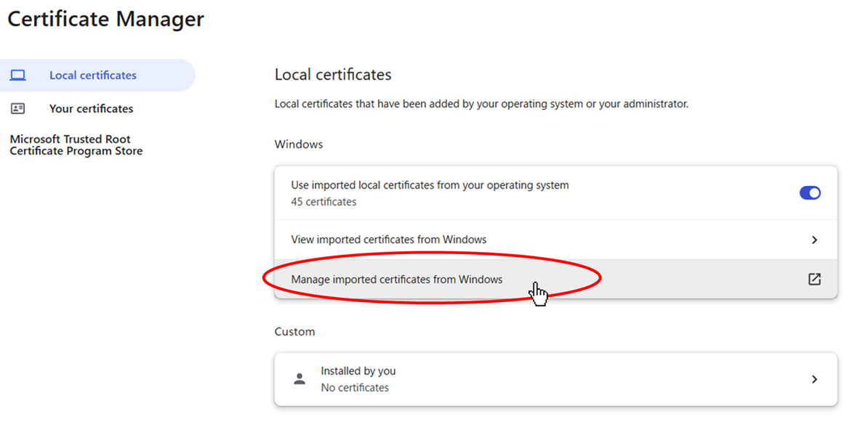Open Microsoft Trusted Root Certificate Program Store
Viewport: 868px width, 427px height.
pyautogui.click(x=76, y=145)
